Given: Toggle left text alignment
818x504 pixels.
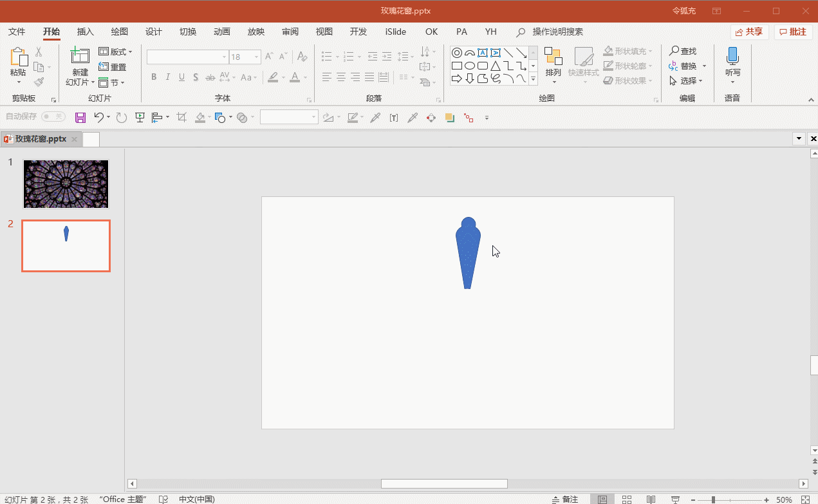Looking at the screenshot, I should click(x=327, y=77).
